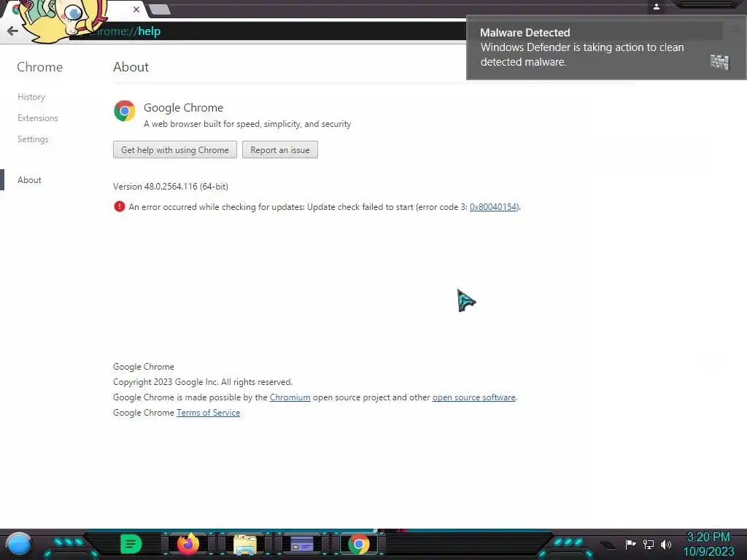Click the network icon in system tray

coord(649,544)
